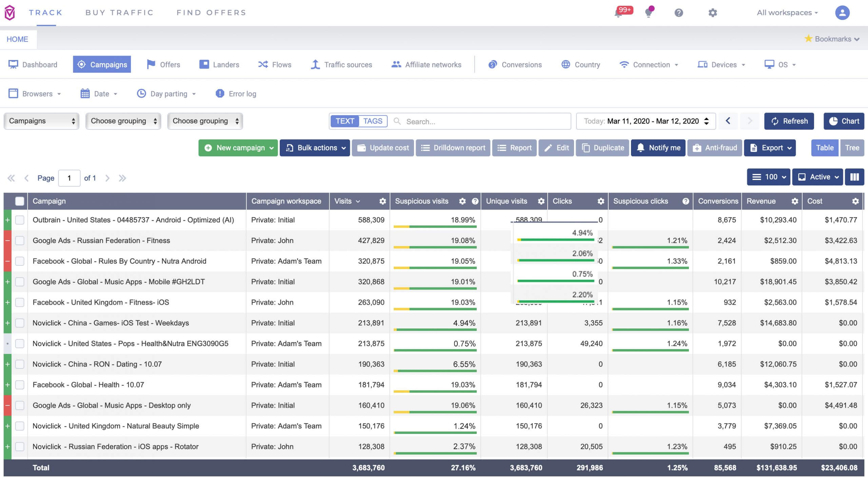The image size is (868, 480).
Task: Click the help question mark icon in header
Action: coord(678,13)
